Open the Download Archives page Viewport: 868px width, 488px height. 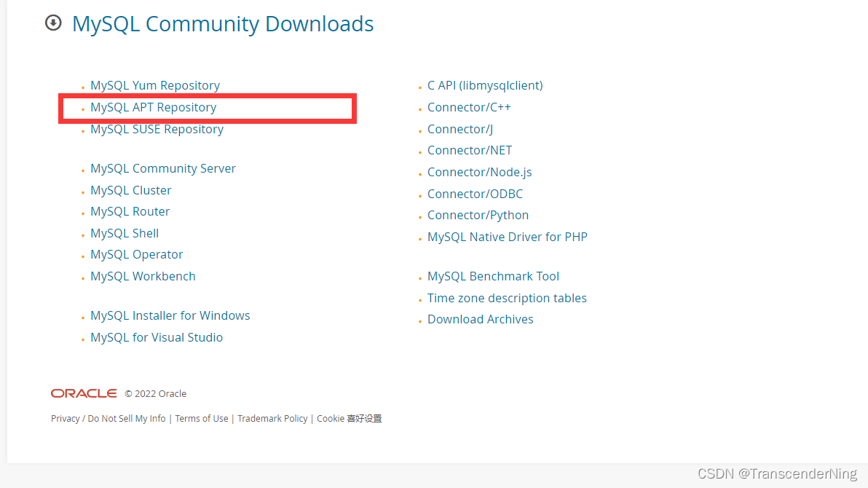tap(481, 319)
